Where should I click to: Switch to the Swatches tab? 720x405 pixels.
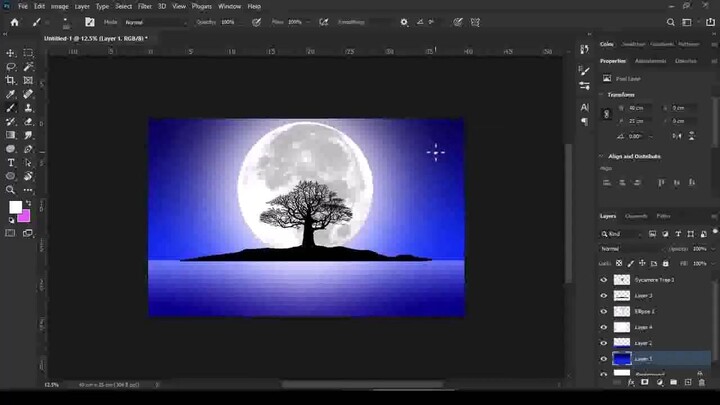pos(633,45)
